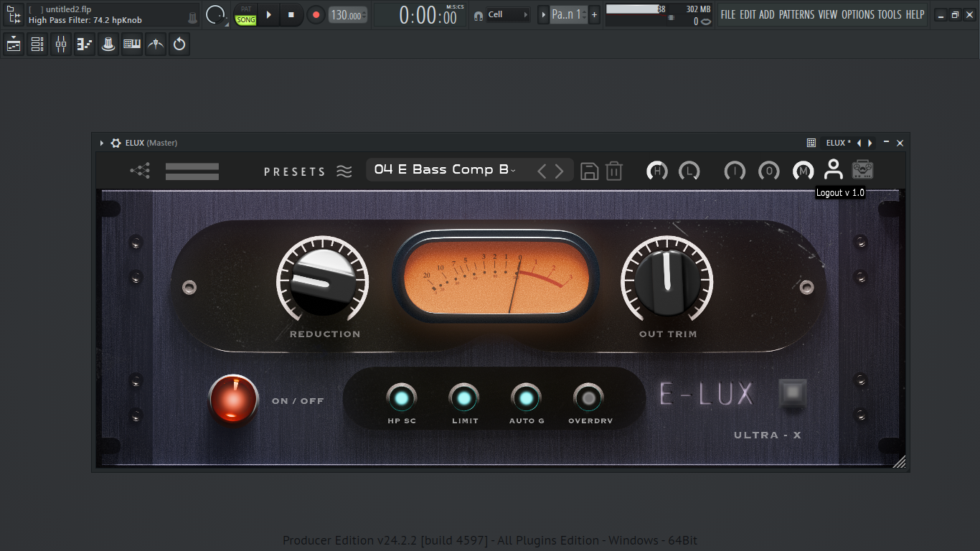Click the ELUX resize grip at corner
980x551 pixels.
[x=899, y=461]
